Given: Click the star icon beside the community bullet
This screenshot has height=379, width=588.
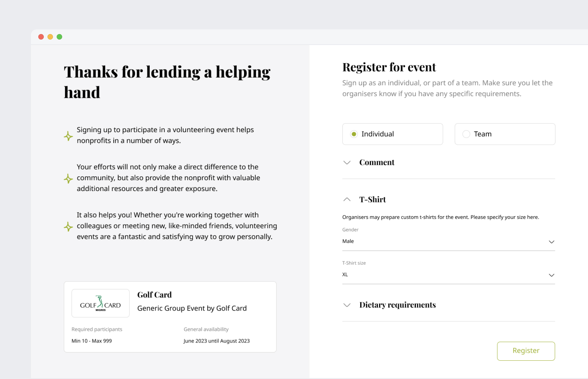Looking at the screenshot, I should coord(68,178).
